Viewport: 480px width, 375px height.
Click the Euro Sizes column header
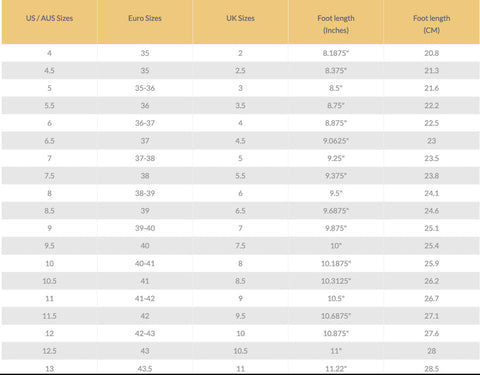coord(145,18)
